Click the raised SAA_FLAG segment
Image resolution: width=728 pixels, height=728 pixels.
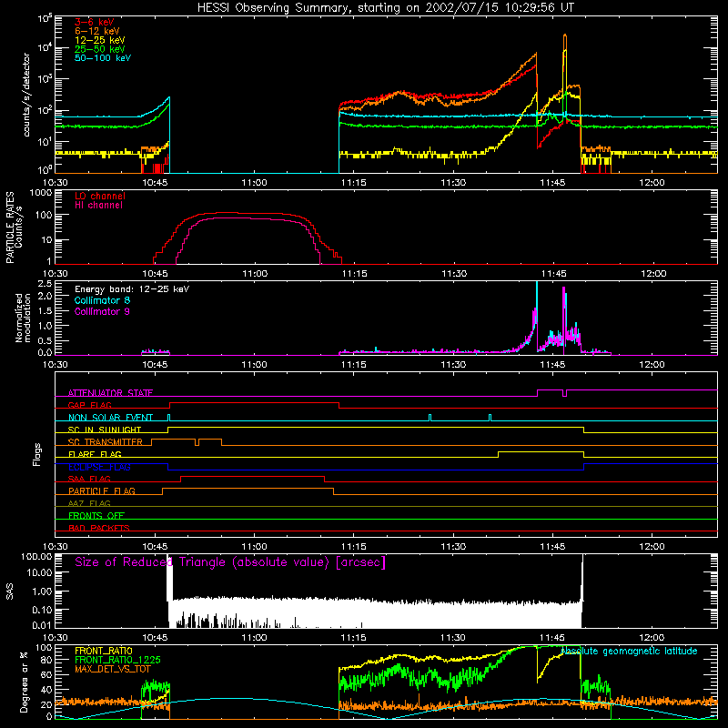[x=253, y=476]
